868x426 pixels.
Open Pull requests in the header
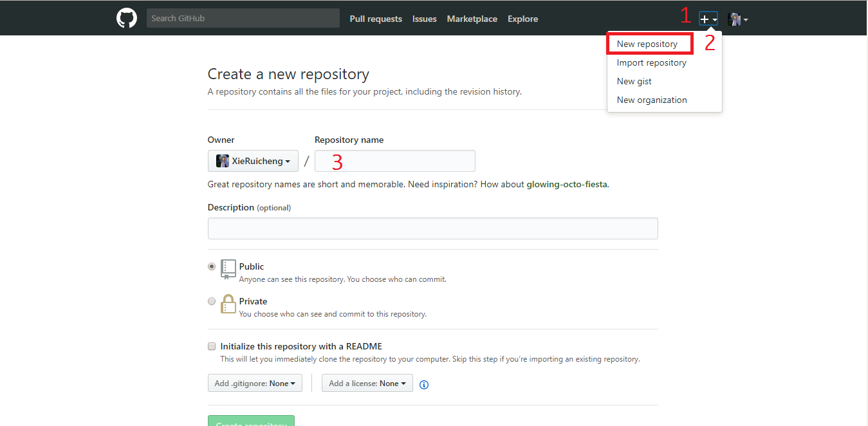point(376,19)
